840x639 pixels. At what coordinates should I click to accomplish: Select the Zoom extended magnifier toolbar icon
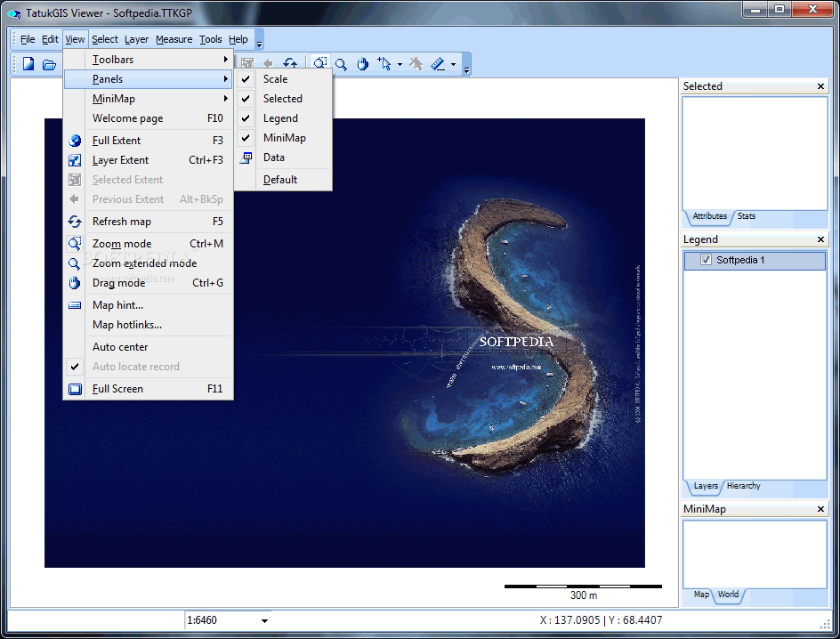point(341,64)
